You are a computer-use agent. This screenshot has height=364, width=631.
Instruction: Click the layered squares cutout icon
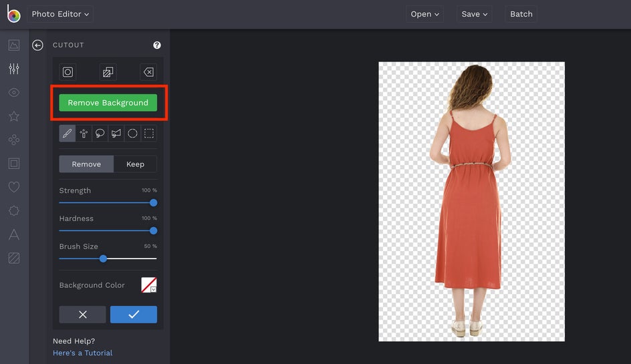(x=108, y=72)
